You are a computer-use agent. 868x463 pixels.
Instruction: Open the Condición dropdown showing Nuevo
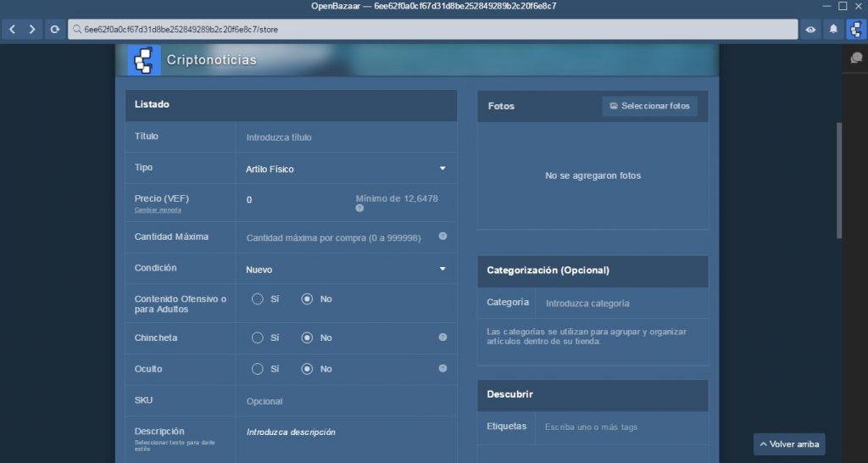coord(347,269)
